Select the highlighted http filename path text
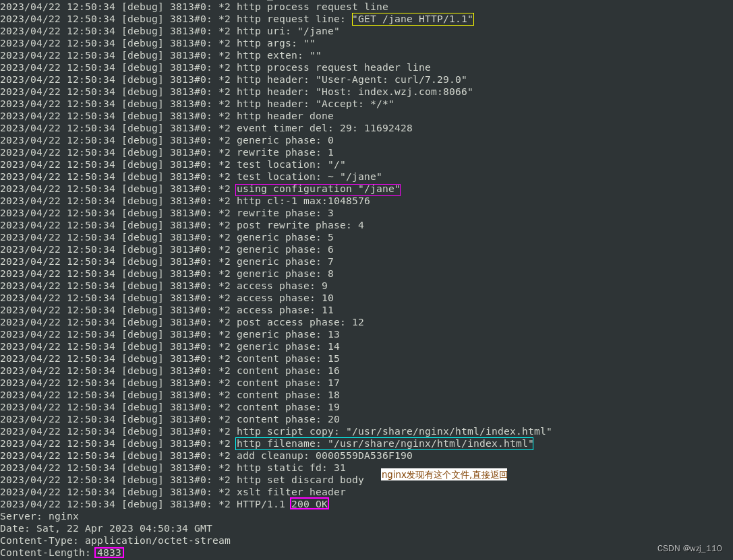 pos(384,443)
